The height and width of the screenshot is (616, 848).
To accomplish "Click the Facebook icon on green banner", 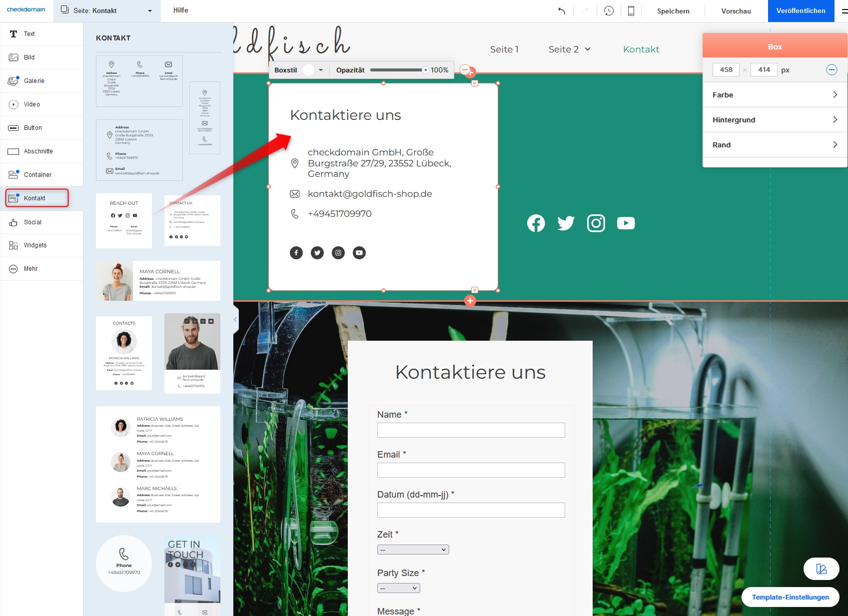I will (536, 223).
